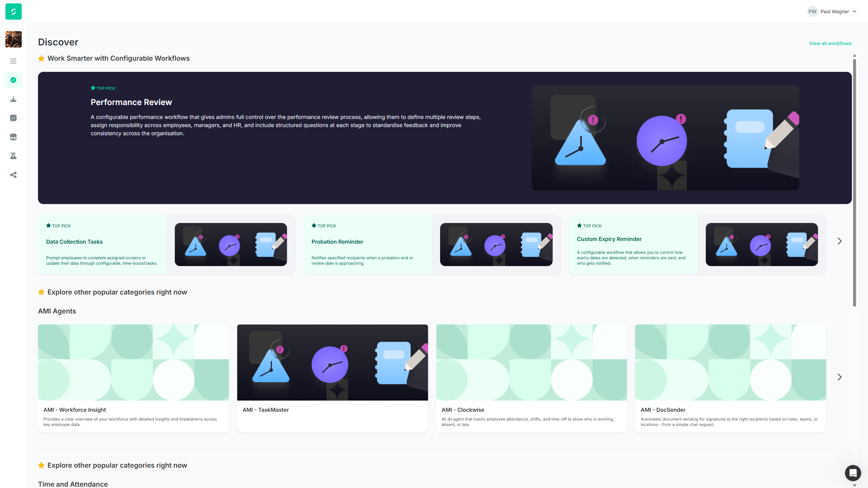Show next AMI Agents with the arrow
Image resolution: width=868 pixels, height=488 pixels.
click(840, 377)
